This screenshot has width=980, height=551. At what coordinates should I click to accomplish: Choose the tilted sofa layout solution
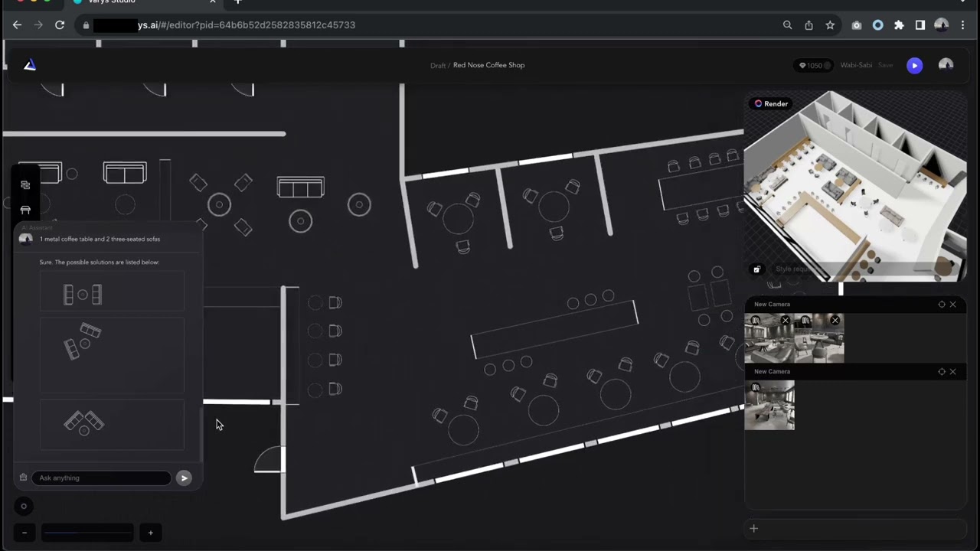pyautogui.click(x=112, y=355)
